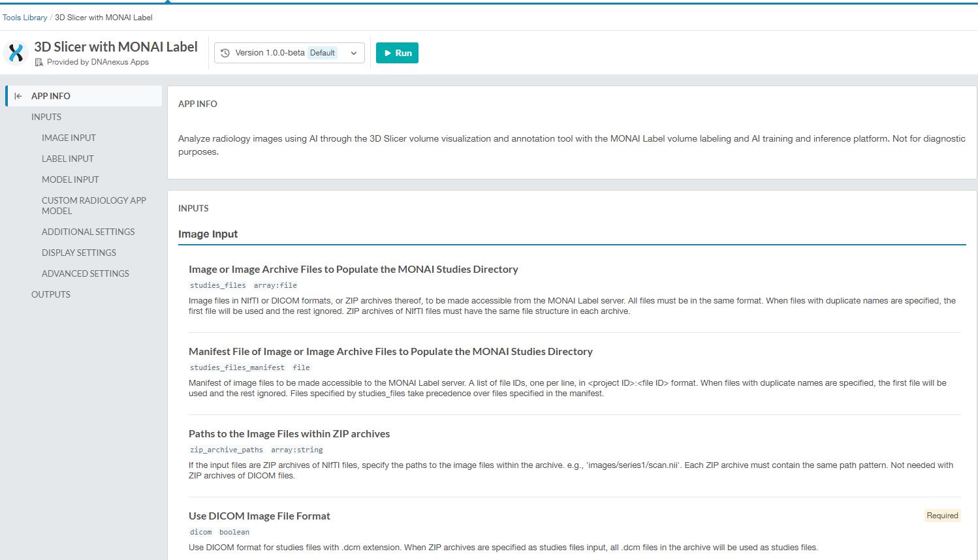This screenshot has width=978, height=560.
Task: Go to ADDITIONAL SETTINGS section
Action: tap(88, 232)
